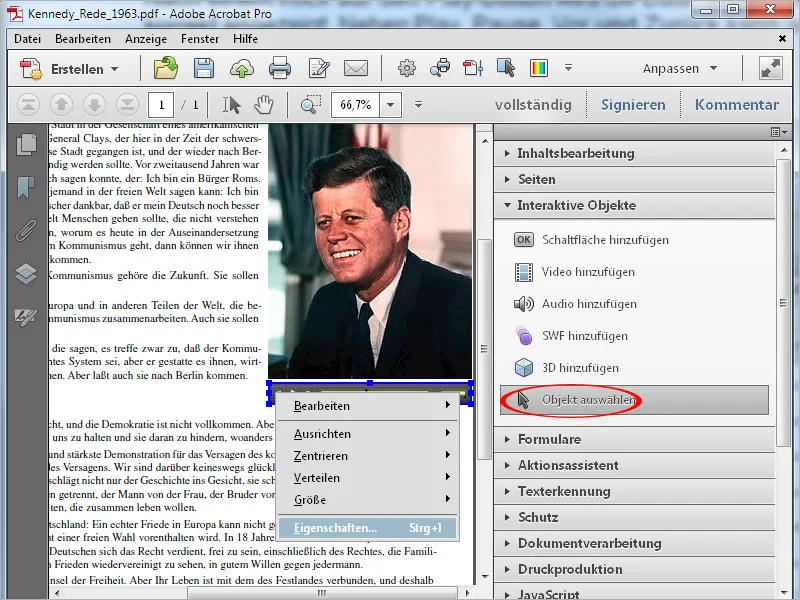800x600 pixels.
Task: Go to next page down arrow
Action: point(94,105)
